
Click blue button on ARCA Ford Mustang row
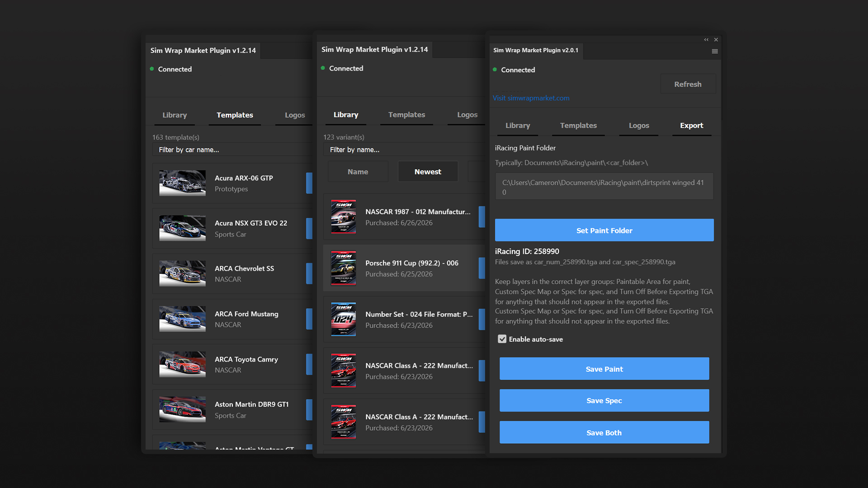coord(309,319)
